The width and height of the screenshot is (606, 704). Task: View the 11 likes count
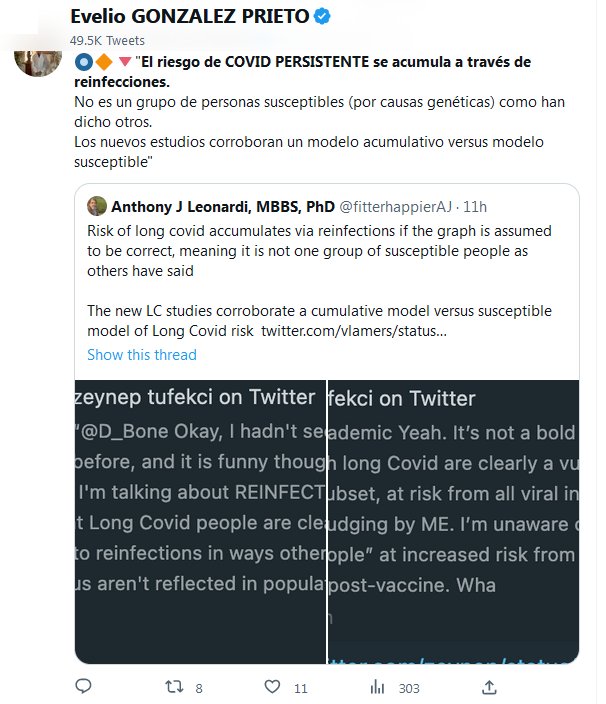pyautogui.click(x=300, y=688)
